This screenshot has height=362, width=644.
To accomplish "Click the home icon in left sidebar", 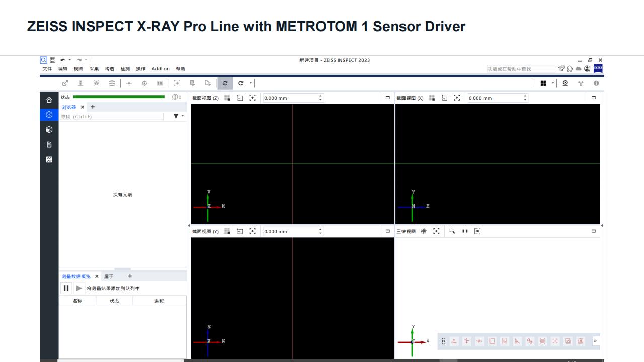I will [49, 100].
